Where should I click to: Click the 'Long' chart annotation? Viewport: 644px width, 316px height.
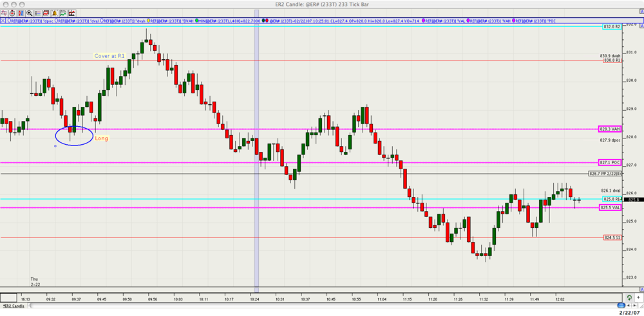pos(102,138)
